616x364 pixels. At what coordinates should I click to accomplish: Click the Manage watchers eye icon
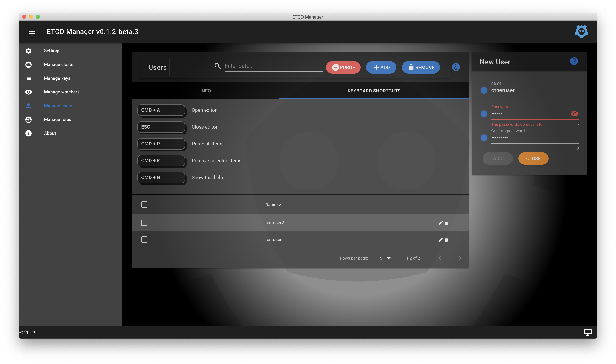click(x=29, y=92)
